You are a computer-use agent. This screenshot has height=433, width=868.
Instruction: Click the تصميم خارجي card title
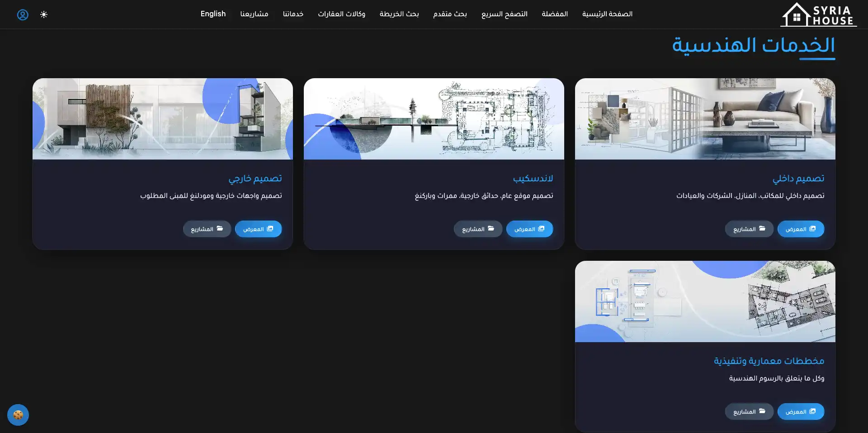pos(255,179)
